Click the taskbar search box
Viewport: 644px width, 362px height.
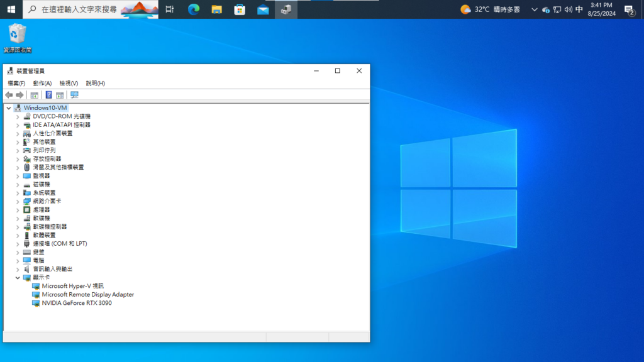(x=91, y=9)
